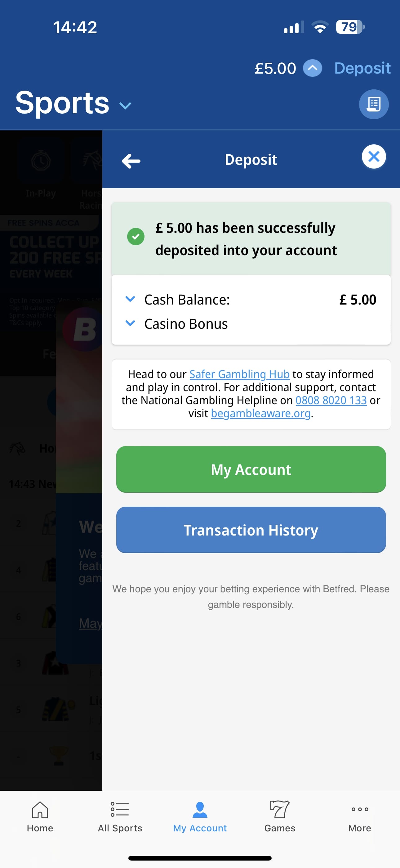Collapse the balance via chevron next to £5.00
Viewport: 400px width, 868px height.
click(x=312, y=68)
